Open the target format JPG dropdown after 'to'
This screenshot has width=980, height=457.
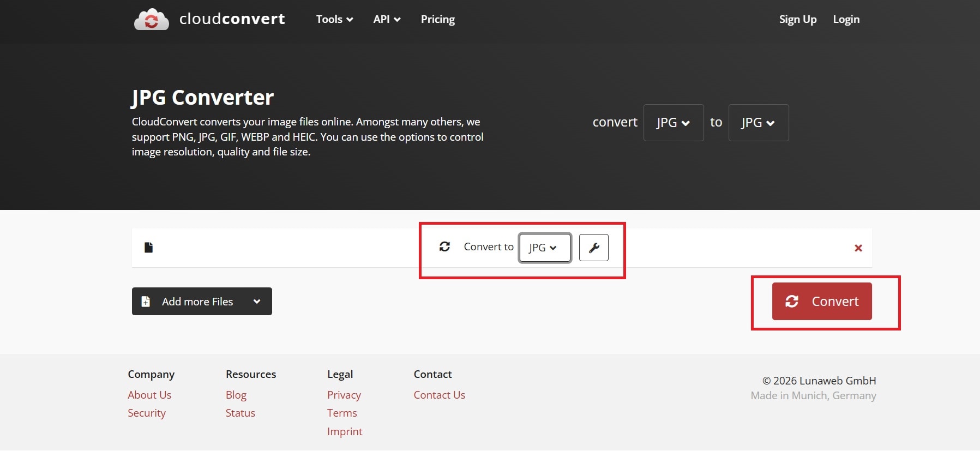759,123
